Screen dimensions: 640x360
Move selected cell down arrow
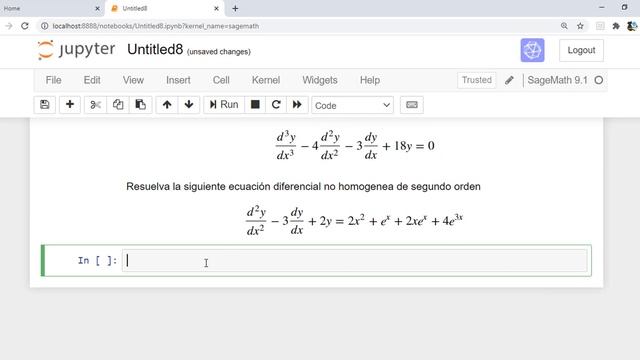coord(189,105)
